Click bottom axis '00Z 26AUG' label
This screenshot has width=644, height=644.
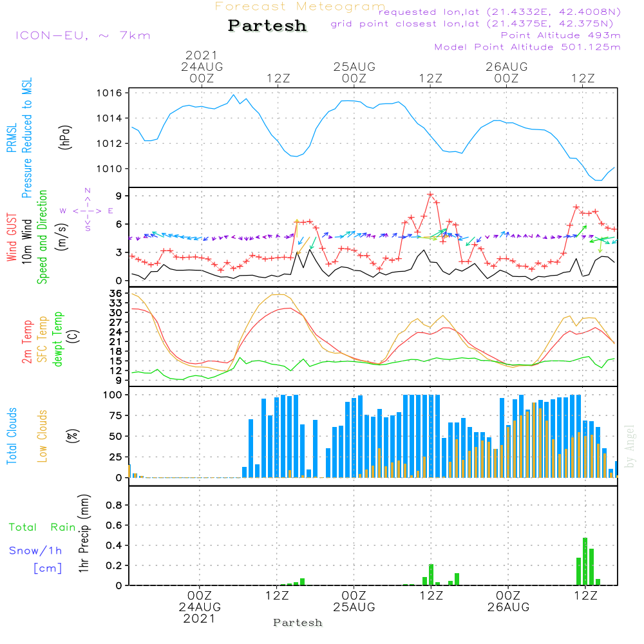tap(508, 601)
